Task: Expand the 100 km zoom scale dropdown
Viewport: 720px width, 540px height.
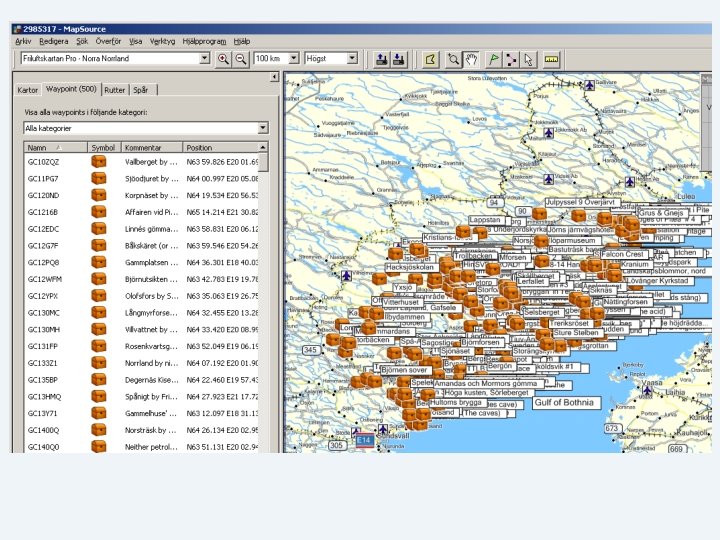Action: coord(292,59)
